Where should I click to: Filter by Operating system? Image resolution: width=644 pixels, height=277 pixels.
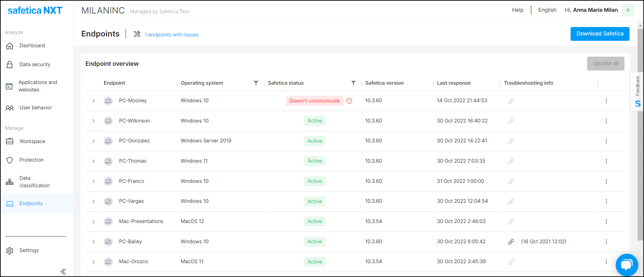256,83
